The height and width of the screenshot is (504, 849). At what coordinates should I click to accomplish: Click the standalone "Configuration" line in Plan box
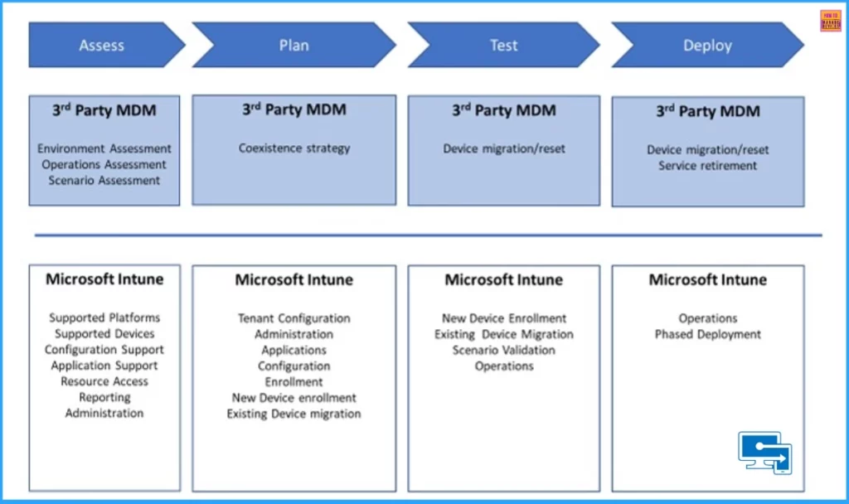[294, 366]
